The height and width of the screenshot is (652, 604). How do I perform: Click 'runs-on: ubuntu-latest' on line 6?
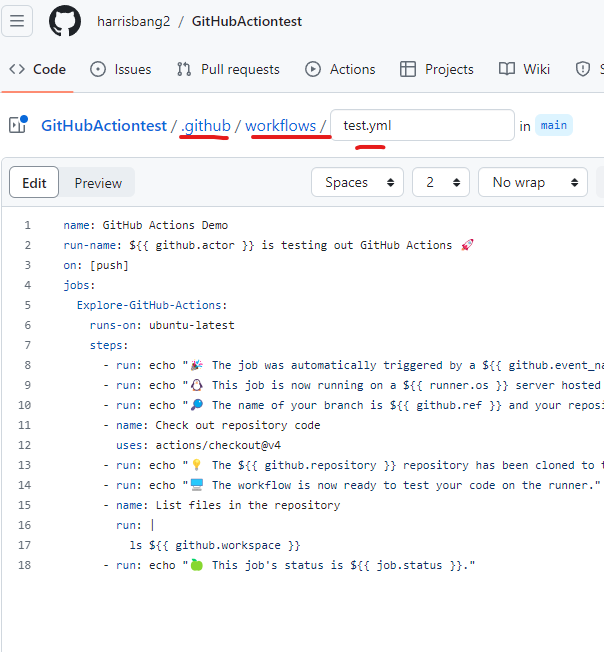(x=162, y=325)
